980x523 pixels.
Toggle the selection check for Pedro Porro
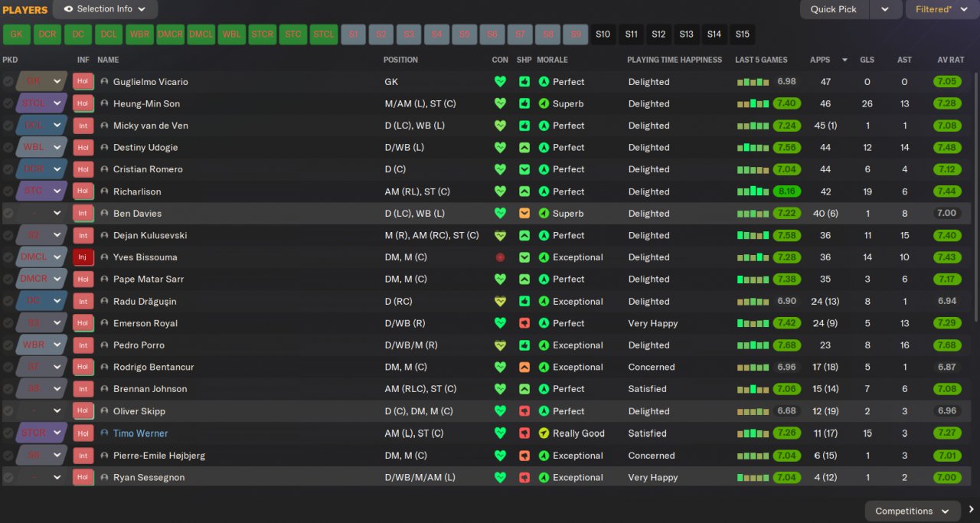8,345
